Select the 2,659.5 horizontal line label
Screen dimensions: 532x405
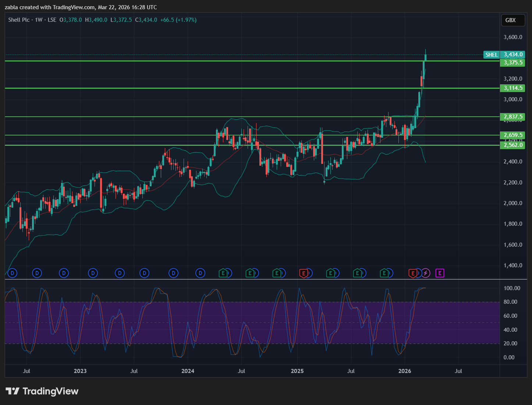click(513, 135)
